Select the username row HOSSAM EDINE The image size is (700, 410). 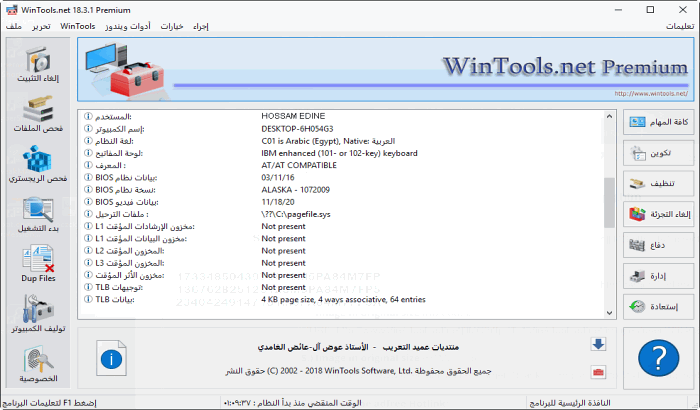[342, 116]
